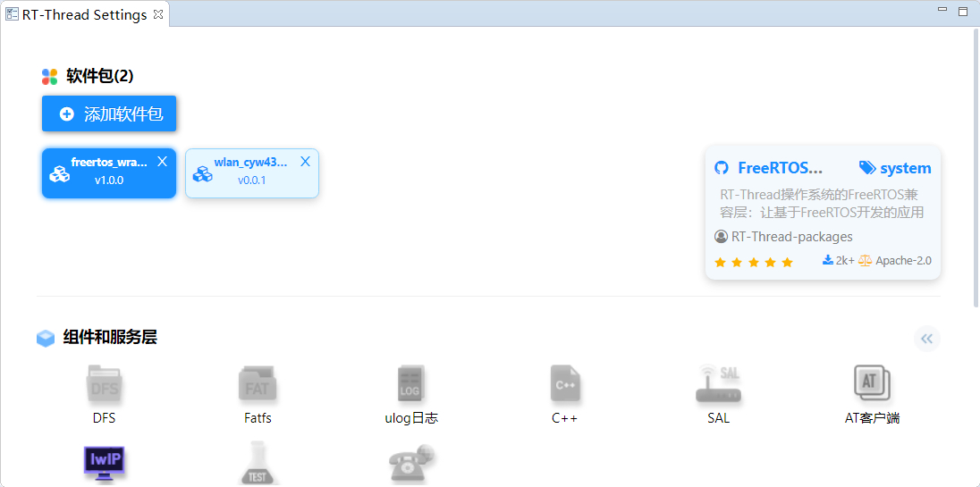Click the five-star rating in info card
This screenshot has width=980, height=487.
point(754,262)
